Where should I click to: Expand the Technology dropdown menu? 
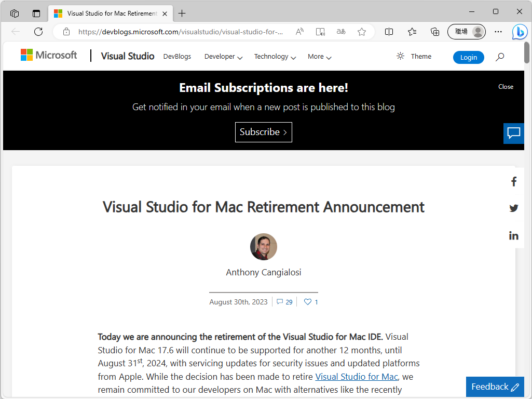point(275,57)
